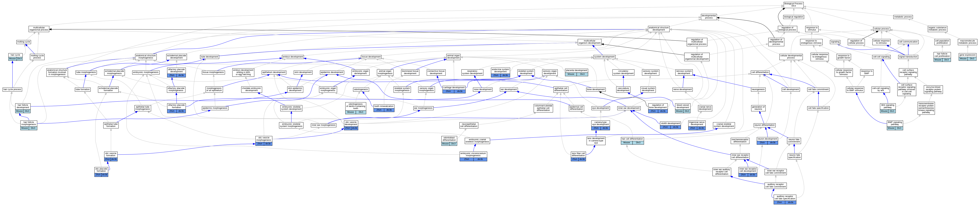The image size is (980, 206).
Task: Click the 'hair follicle cell proliferation' node
Action: (x=942, y=57)
